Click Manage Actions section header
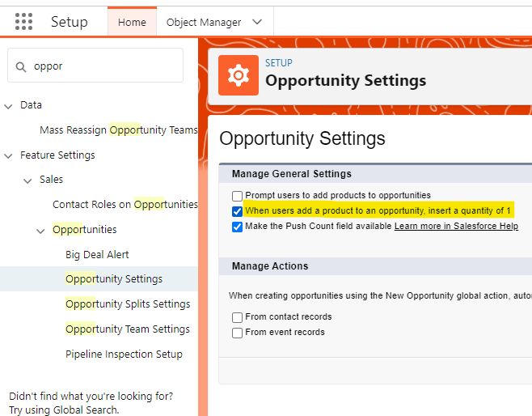 pos(270,266)
